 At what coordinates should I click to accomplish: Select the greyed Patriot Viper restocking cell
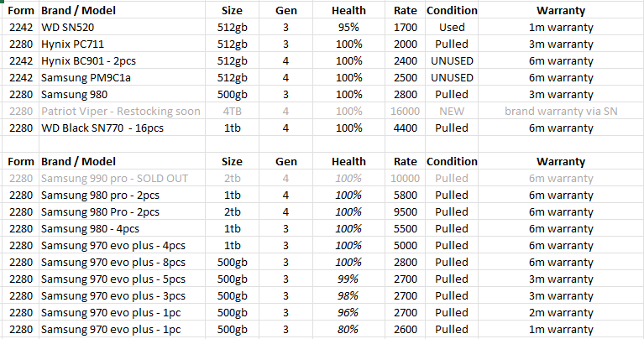click(122, 112)
